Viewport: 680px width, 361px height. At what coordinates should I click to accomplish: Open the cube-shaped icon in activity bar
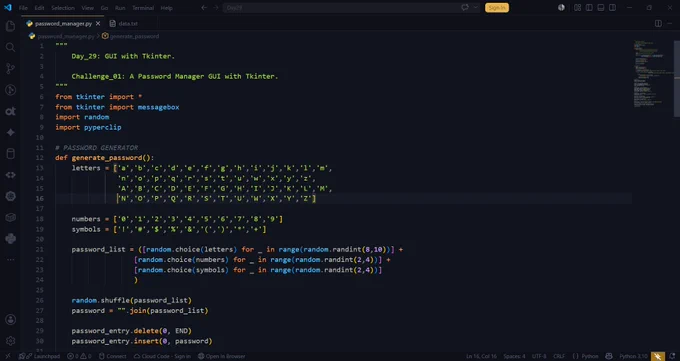10,217
